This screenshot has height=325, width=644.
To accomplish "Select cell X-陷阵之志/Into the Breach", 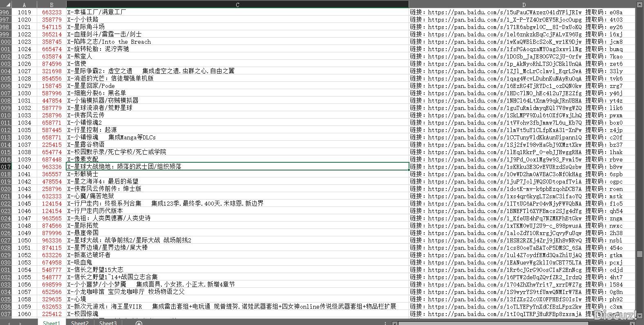I will (x=237, y=42).
